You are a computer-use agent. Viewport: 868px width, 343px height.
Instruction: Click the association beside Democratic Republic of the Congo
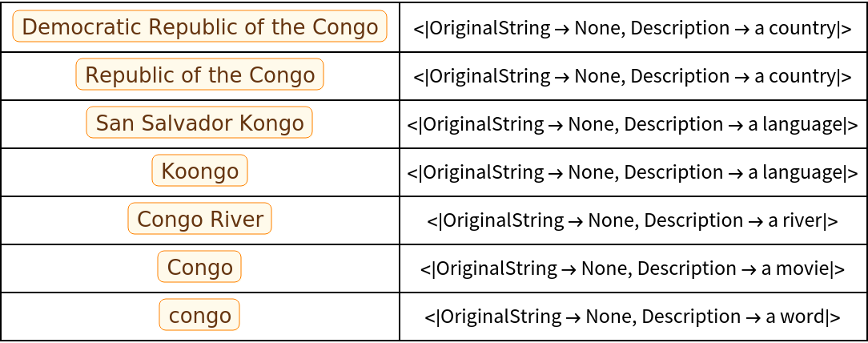(x=633, y=29)
